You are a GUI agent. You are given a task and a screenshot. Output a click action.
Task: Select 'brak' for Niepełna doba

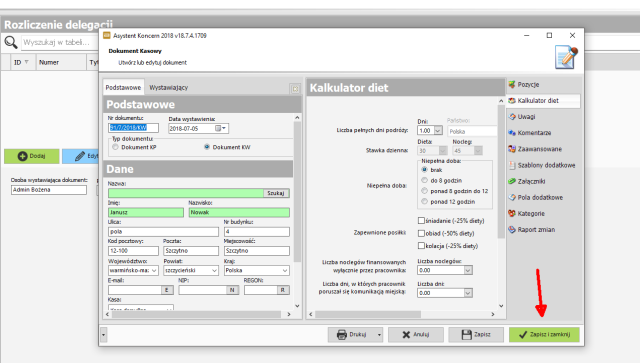coord(424,170)
